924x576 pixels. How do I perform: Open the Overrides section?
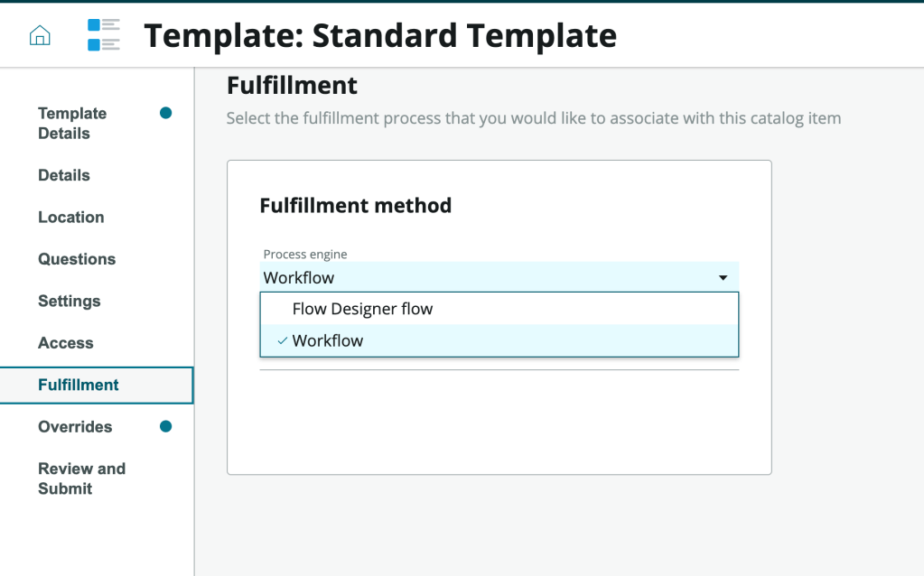pyautogui.click(x=75, y=426)
